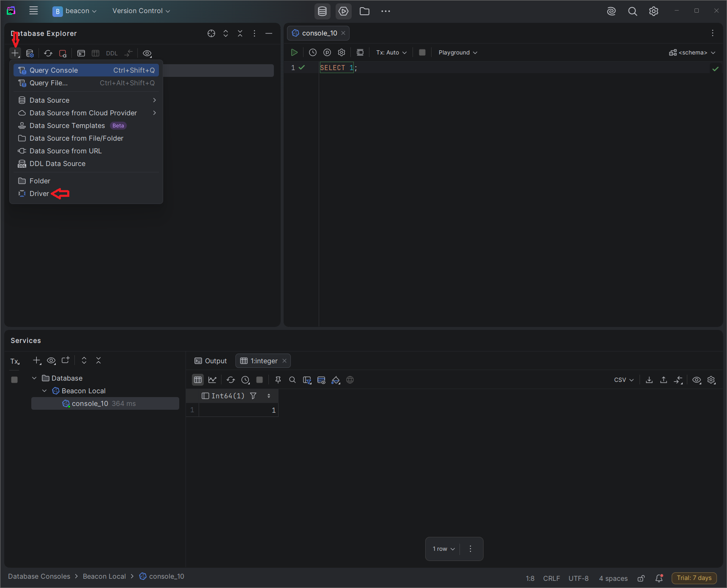The width and height of the screenshot is (727, 588).
Task: Click result cell with value 1
Action: tap(238, 410)
